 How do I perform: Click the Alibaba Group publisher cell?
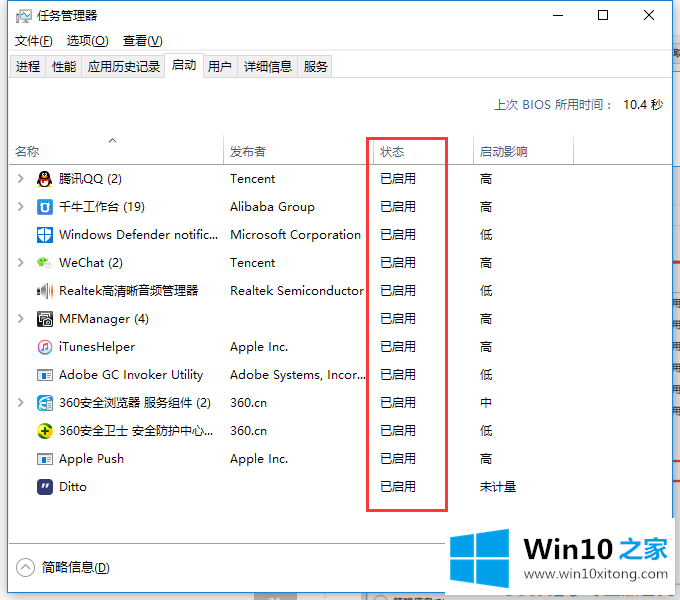click(272, 207)
